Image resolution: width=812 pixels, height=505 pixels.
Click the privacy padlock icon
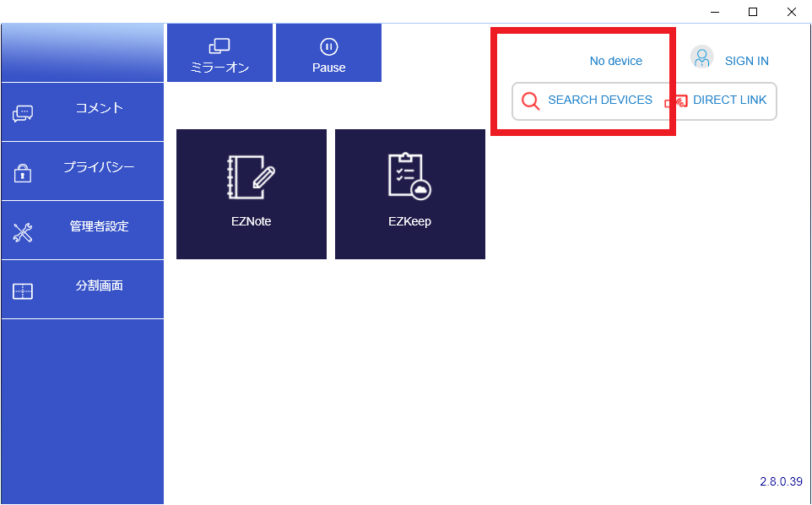pos(23,173)
